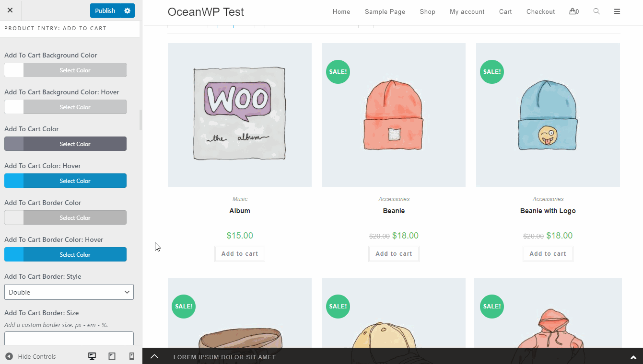This screenshot has width=643, height=364.
Task: Switch to desktop preview device icon
Action: coord(92,356)
